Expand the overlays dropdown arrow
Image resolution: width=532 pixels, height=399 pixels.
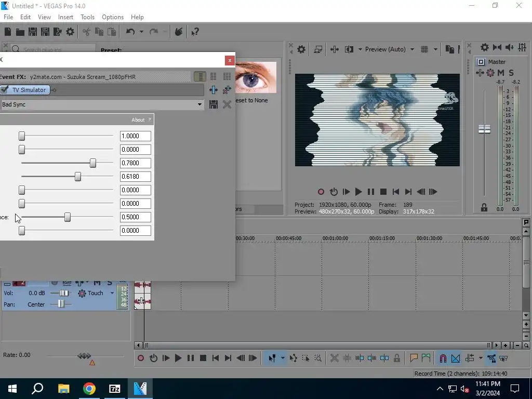436,49
